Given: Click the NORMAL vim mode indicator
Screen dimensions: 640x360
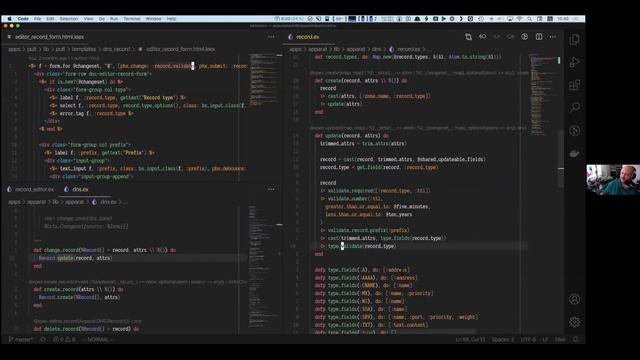Looking at the screenshot, I should pyautogui.click(x=98, y=340).
